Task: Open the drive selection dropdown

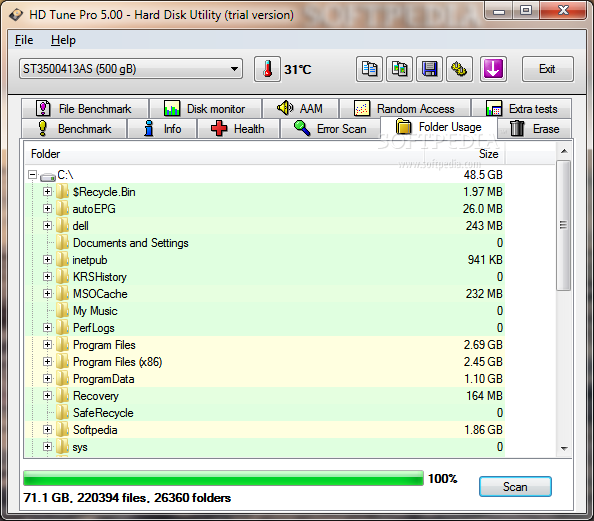Action: (x=131, y=69)
